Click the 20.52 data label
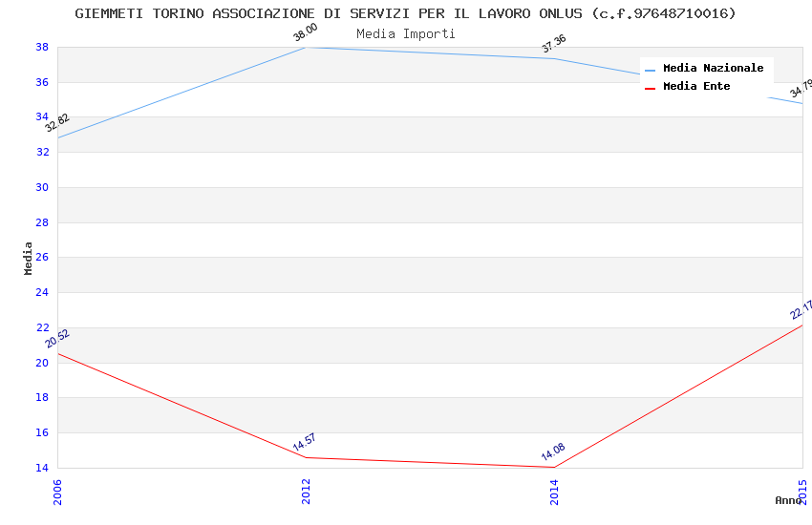The image size is (812, 525). click(57, 338)
